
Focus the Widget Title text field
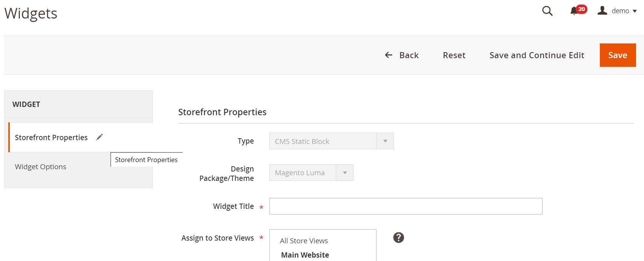coord(406,206)
